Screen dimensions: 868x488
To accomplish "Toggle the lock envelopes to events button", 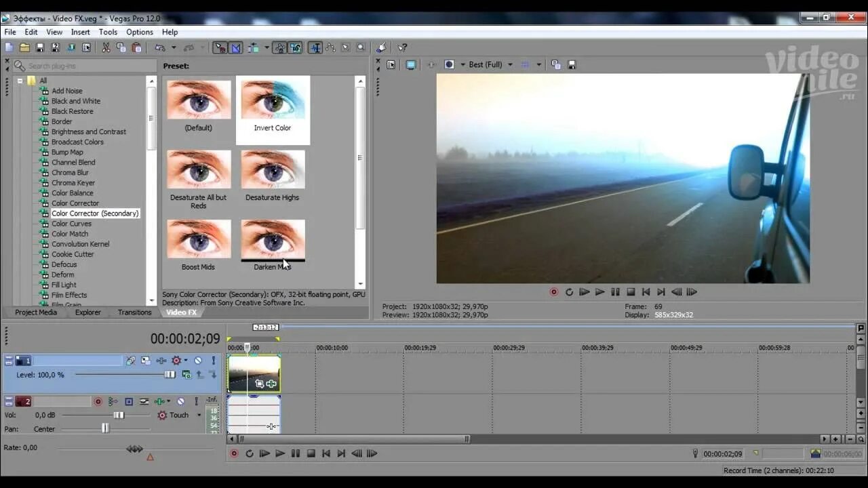I will point(281,47).
